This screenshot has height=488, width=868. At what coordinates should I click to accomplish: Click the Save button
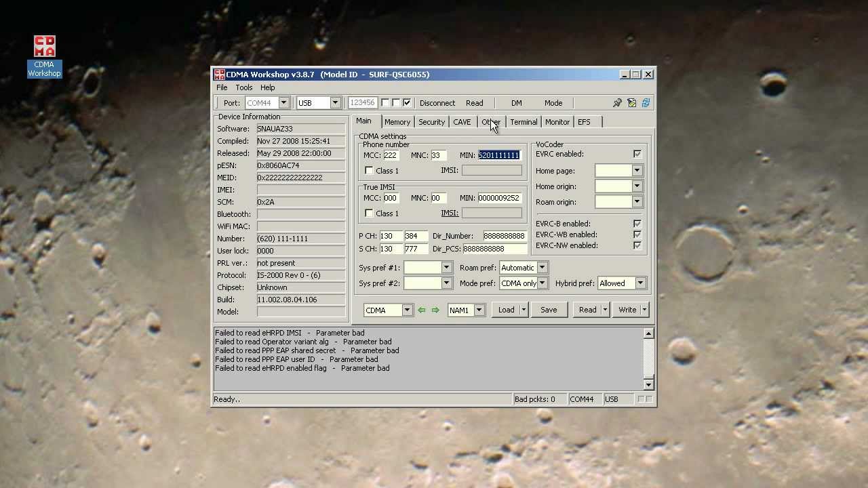point(549,310)
